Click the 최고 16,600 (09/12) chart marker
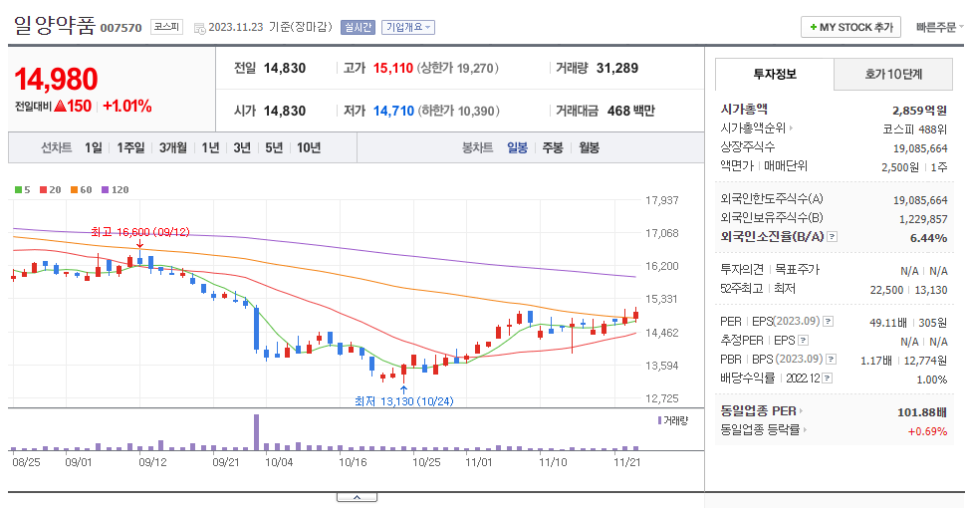 (140, 232)
